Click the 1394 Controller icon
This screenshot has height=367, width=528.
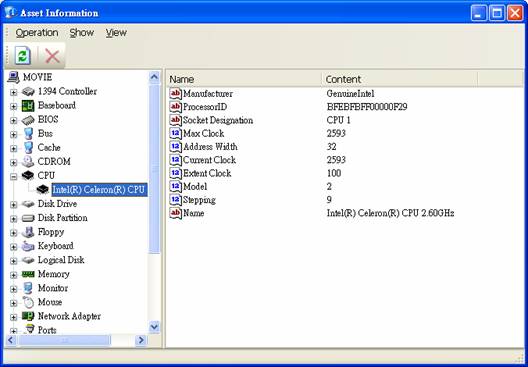pyautogui.click(x=28, y=92)
